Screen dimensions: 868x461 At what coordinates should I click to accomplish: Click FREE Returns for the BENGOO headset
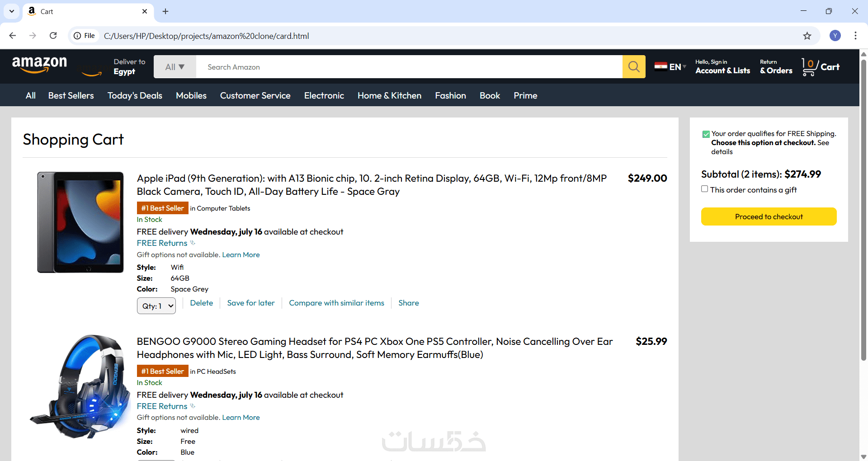tap(162, 406)
